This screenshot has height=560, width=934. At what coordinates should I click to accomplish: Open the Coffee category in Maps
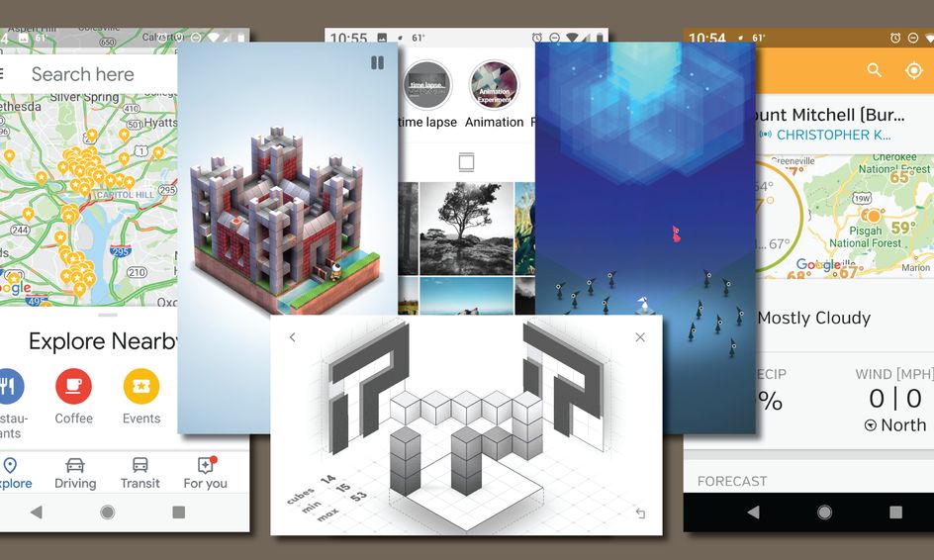(74, 397)
